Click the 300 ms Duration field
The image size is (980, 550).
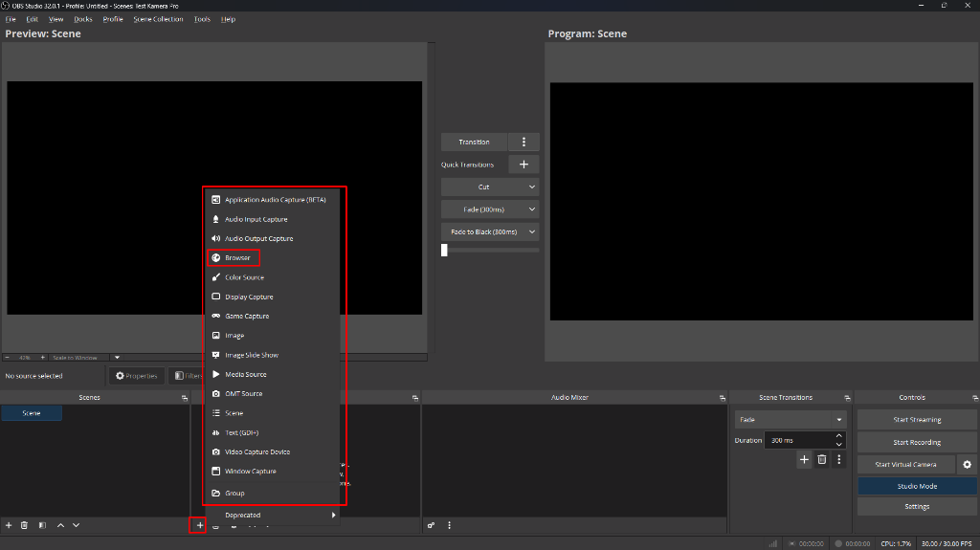point(799,440)
